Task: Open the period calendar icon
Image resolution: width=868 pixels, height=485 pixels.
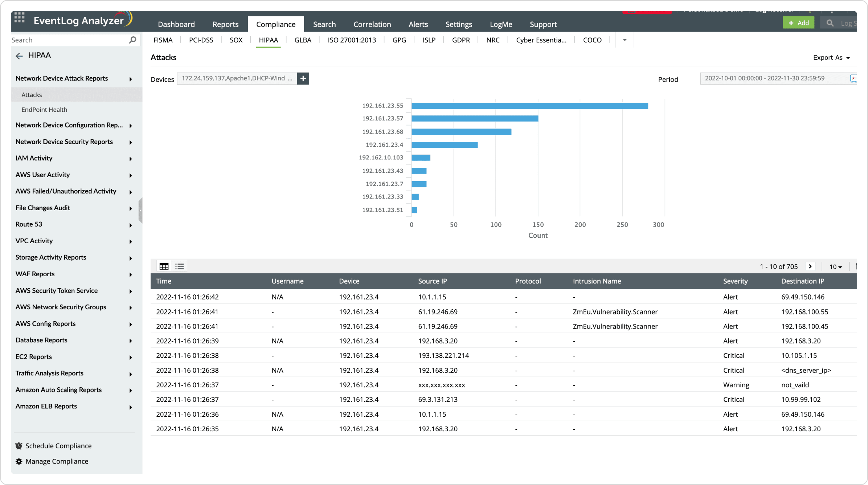Action: point(853,78)
